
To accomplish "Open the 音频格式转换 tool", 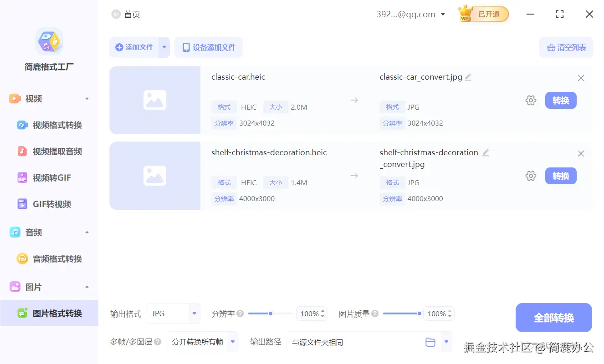I will (x=48, y=258).
